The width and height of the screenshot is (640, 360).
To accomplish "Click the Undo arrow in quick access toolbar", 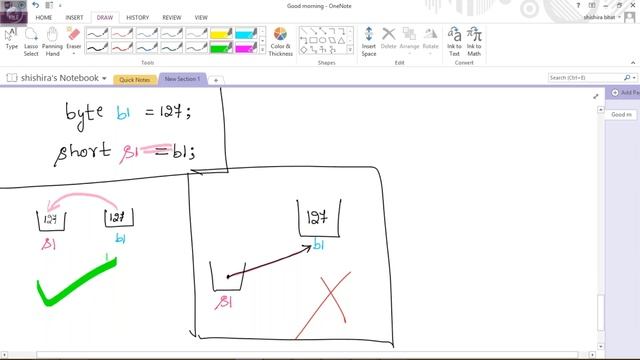I will [36, 5].
